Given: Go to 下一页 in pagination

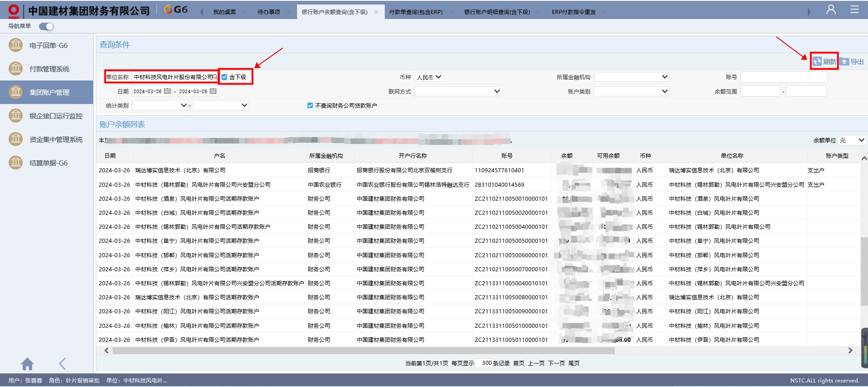Looking at the screenshot, I should (557, 363).
